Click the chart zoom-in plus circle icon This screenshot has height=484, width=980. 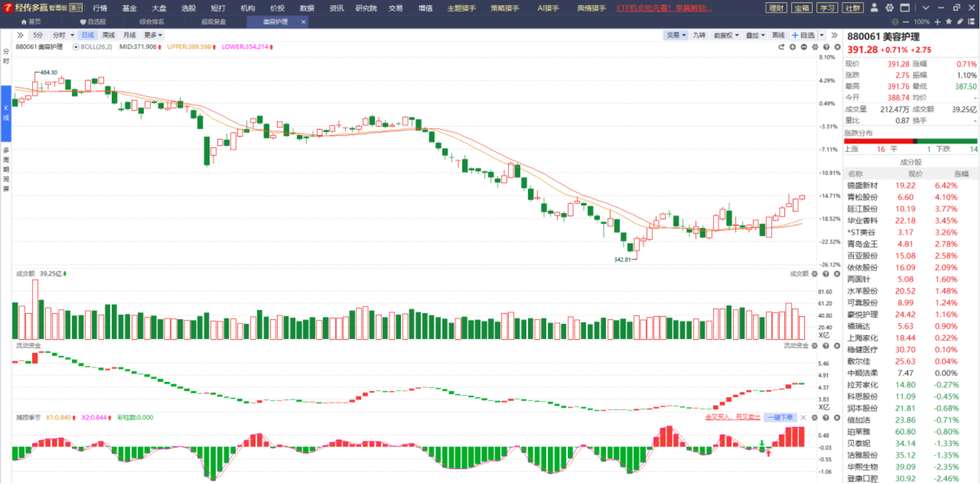tap(792, 47)
